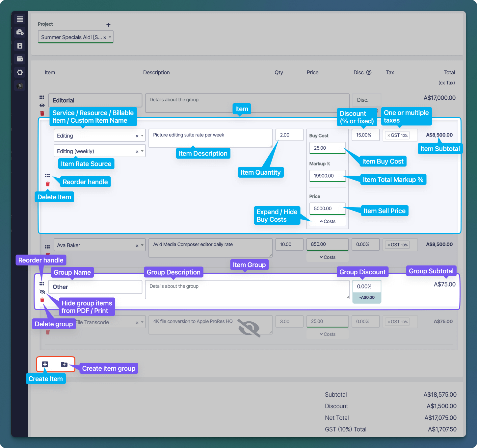Screen dimensions: 477x448
Task: Open the user avatar in sidebar
Action: 20,86
